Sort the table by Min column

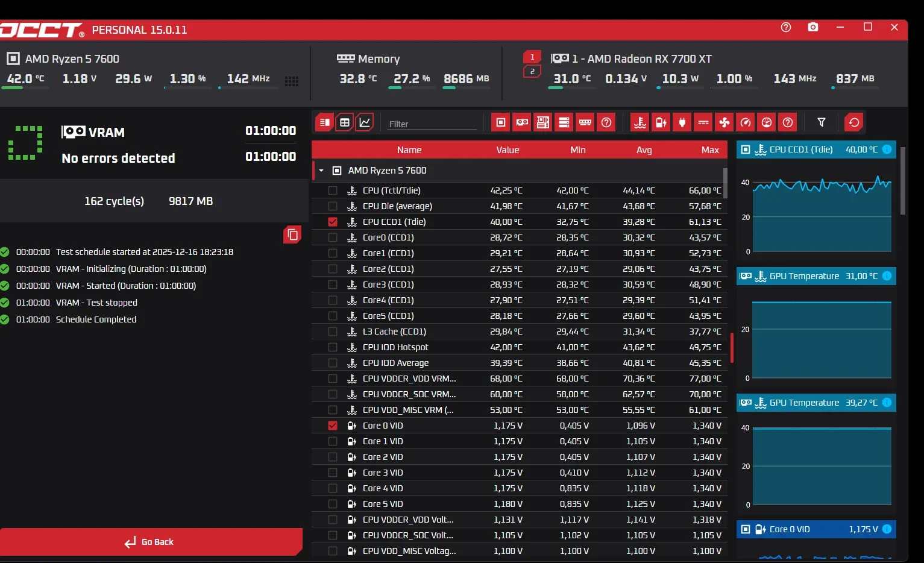pyautogui.click(x=578, y=150)
